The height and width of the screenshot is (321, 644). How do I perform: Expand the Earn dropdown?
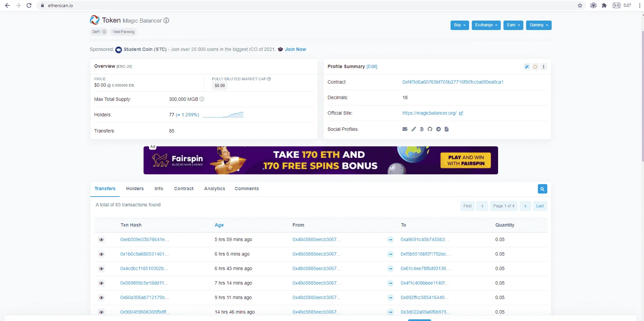[x=513, y=25]
